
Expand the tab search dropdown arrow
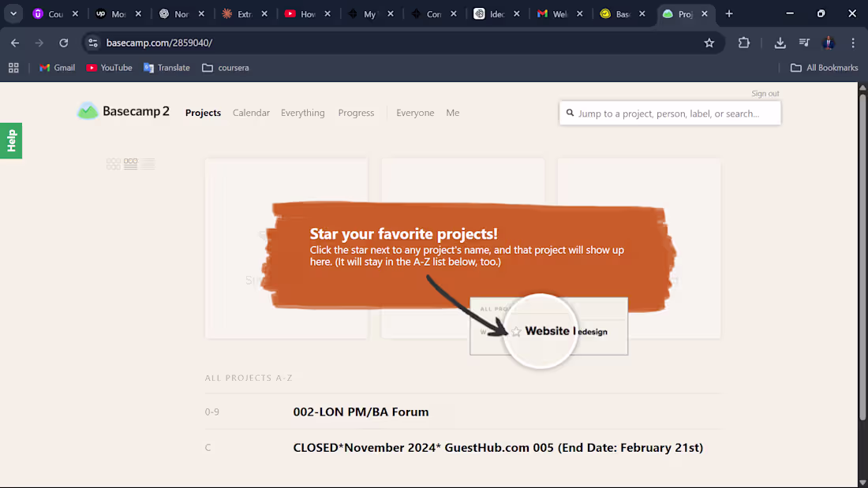point(13,14)
